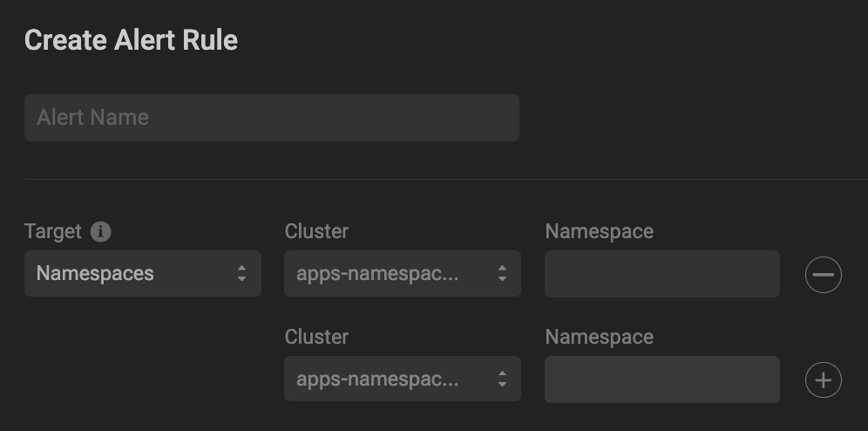Click the arrows on first row Cluster selector
868x431 pixels.
pyautogui.click(x=502, y=274)
